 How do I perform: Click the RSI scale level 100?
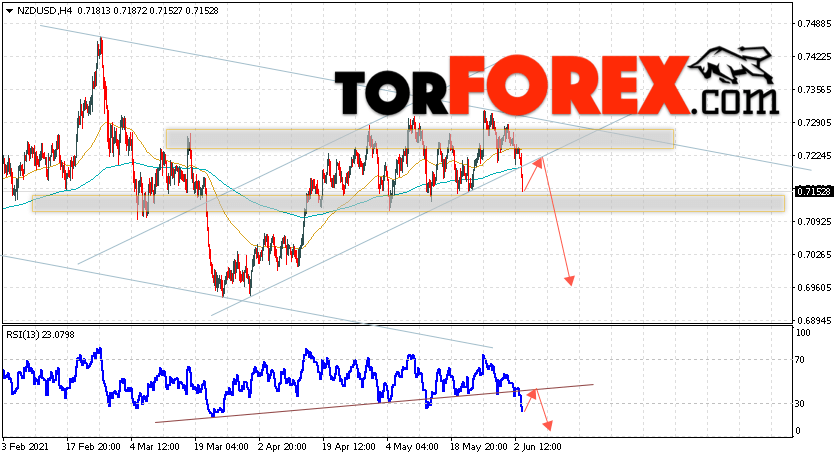tap(803, 333)
